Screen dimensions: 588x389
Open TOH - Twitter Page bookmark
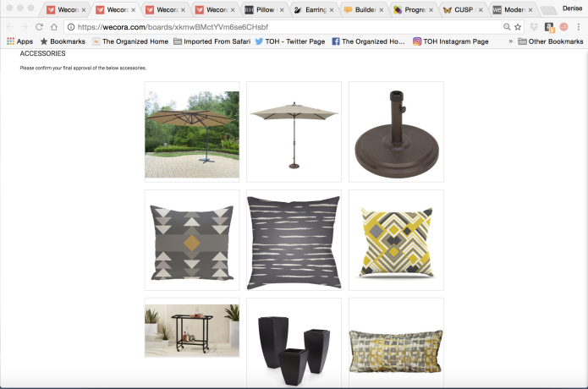[x=290, y=41]
